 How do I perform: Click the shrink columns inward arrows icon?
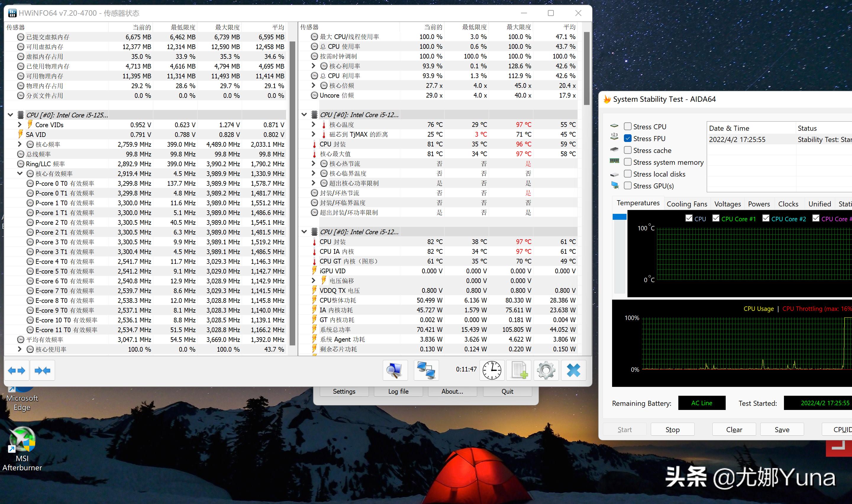(x=42, y=371)
